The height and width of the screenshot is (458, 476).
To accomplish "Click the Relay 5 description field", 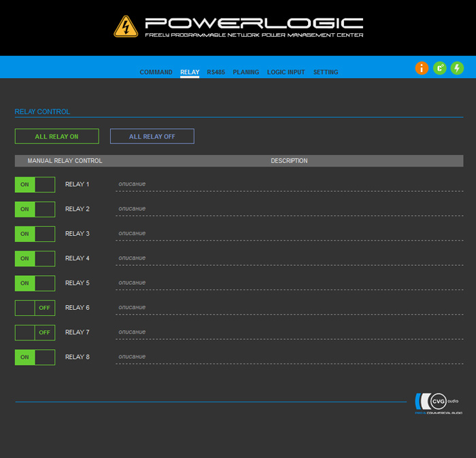I will [x=289, y=283].
